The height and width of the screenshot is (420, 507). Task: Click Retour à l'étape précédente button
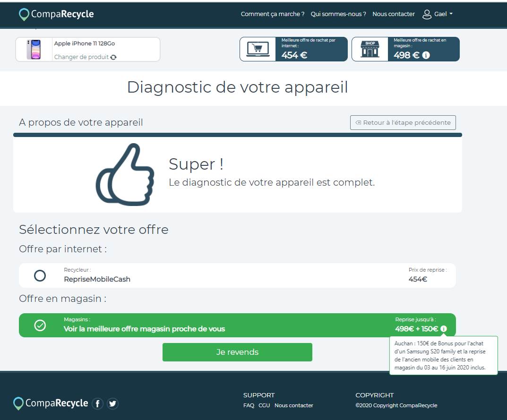coord(403,122)
